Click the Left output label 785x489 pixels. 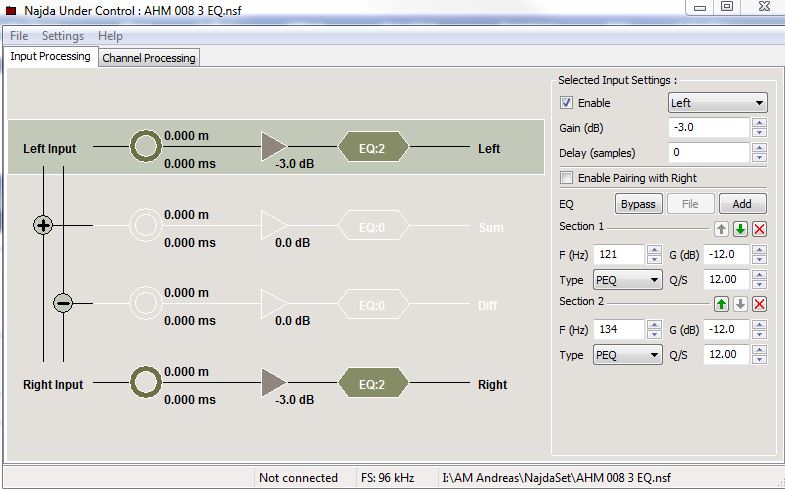coord(489,149)
